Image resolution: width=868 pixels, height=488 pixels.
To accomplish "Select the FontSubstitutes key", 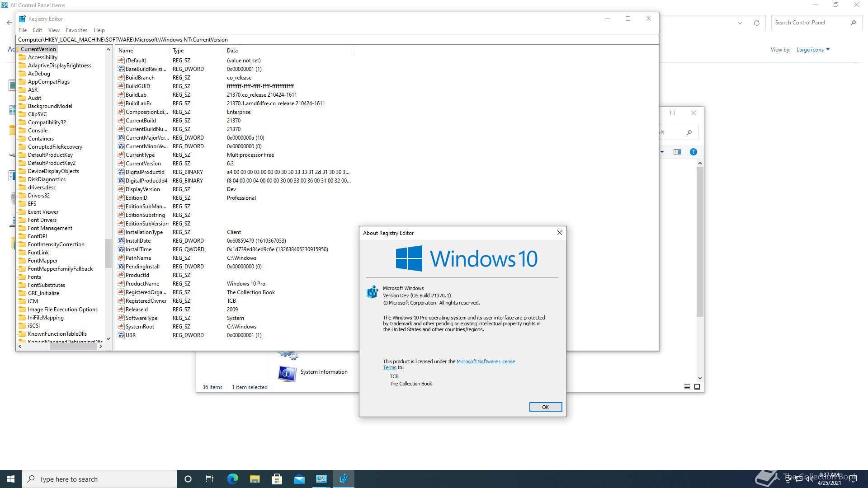I will tap(47, 285).
